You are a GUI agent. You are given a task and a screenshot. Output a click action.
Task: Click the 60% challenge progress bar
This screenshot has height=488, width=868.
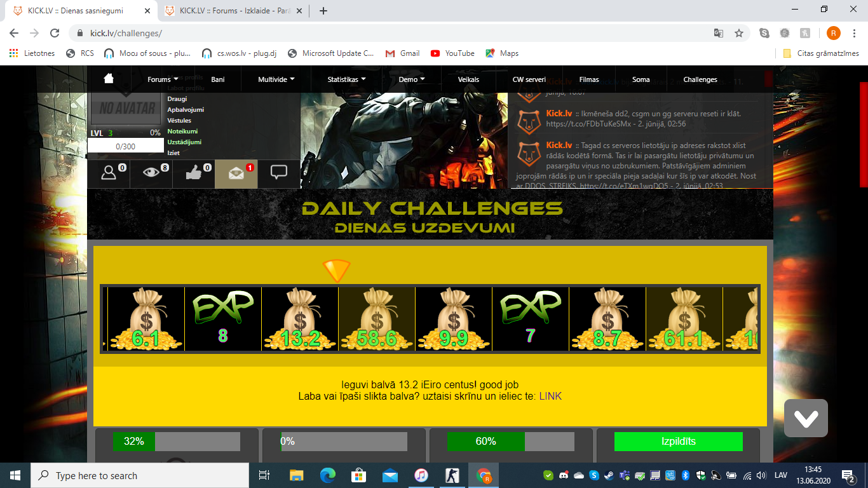point(511,442)
